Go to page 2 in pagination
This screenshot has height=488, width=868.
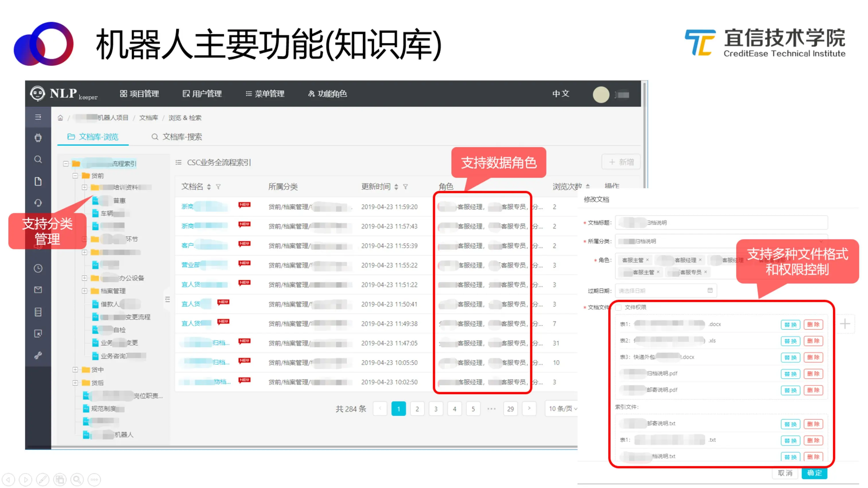coord(417,409)
